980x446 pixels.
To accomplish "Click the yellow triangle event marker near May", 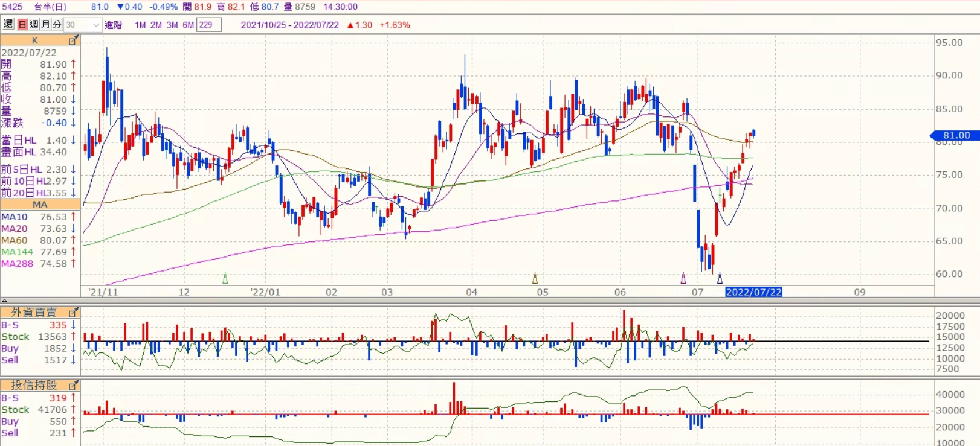I will (x=535, y=278).
